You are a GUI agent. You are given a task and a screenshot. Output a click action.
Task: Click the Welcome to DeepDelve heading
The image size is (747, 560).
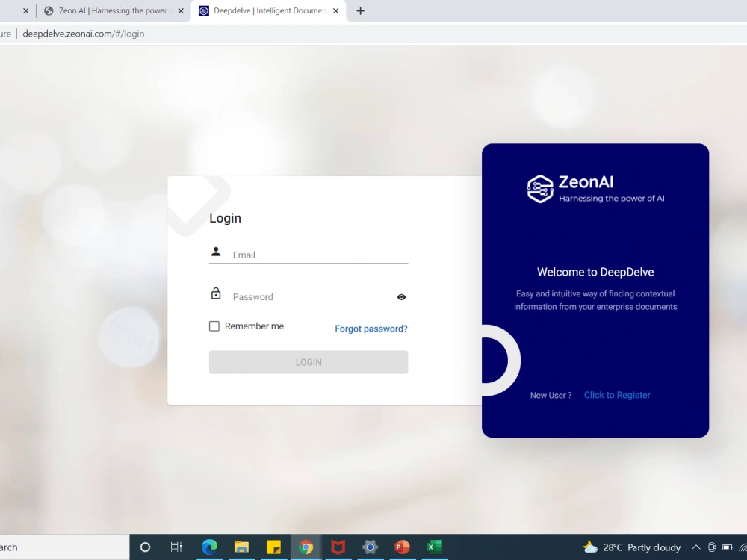coord(595,272)
